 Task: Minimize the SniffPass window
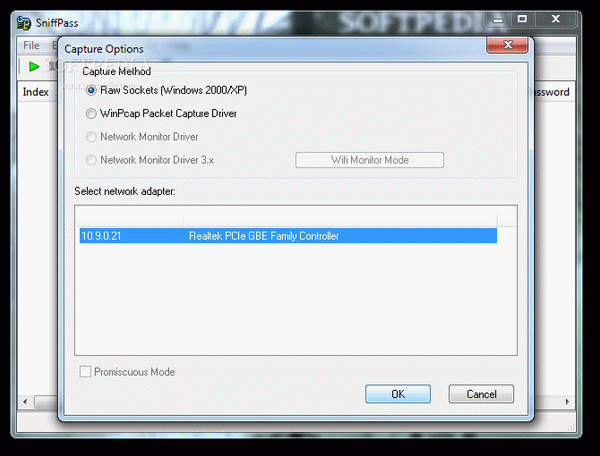[x=497, y=19]
